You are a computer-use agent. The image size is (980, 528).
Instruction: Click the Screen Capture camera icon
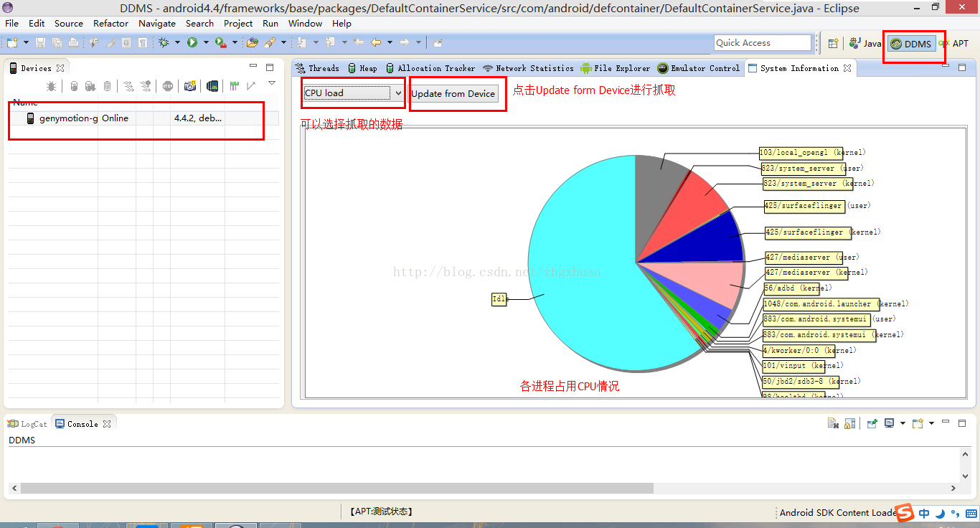coord(190,86)
